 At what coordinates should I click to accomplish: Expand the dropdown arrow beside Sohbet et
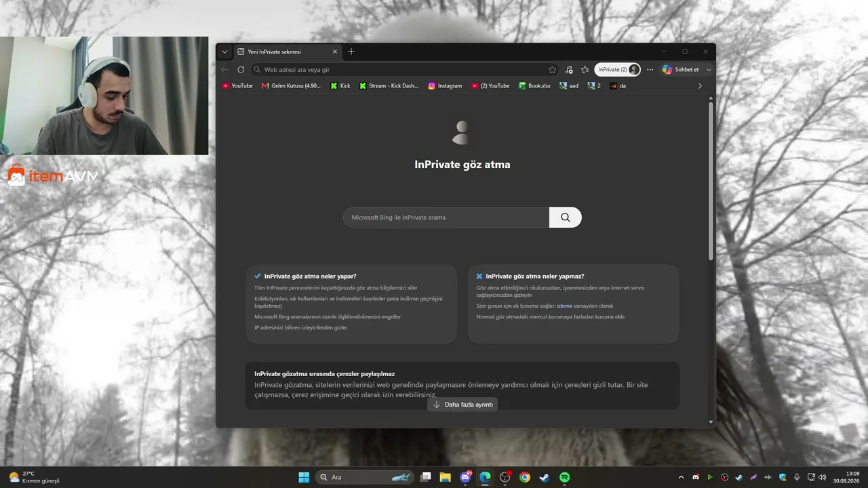pos(709,70)
